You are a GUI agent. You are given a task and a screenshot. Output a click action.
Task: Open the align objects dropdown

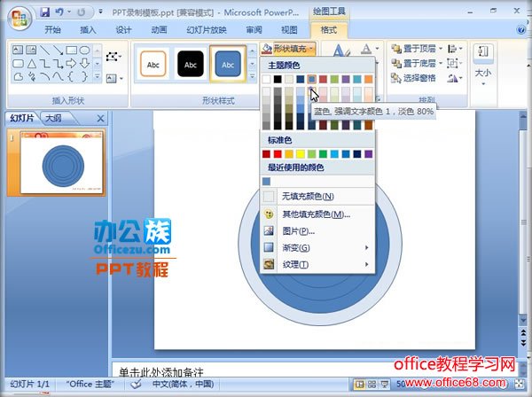pos(455,49)
